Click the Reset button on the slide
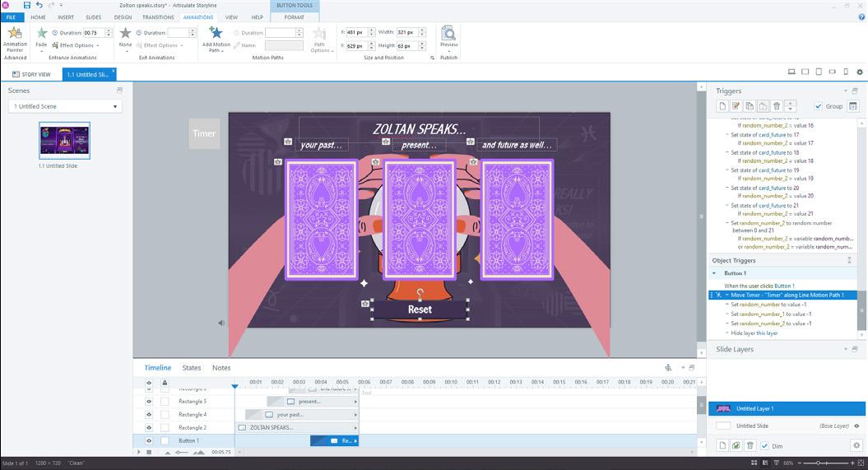The width and height of the screenshot is (868, 470). click(x=420, y=309)
